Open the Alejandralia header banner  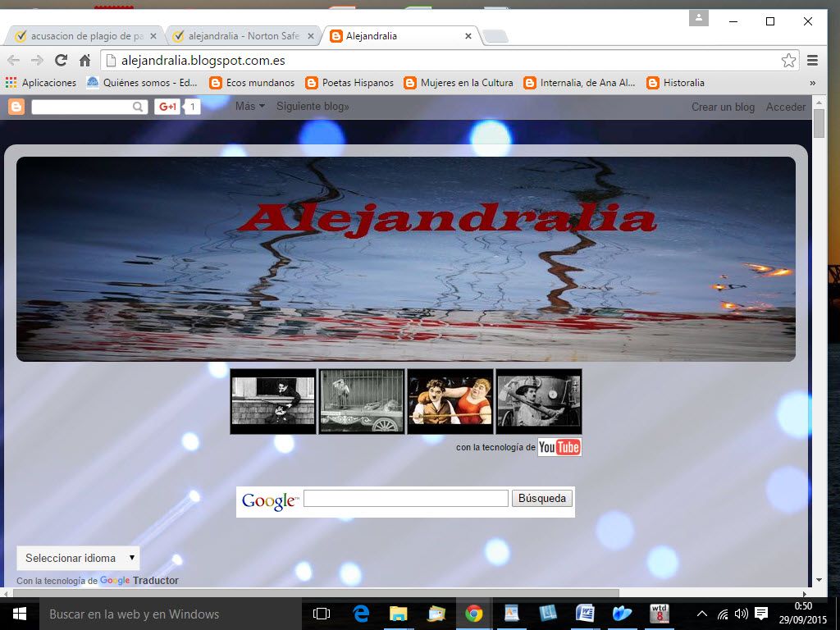405,258
